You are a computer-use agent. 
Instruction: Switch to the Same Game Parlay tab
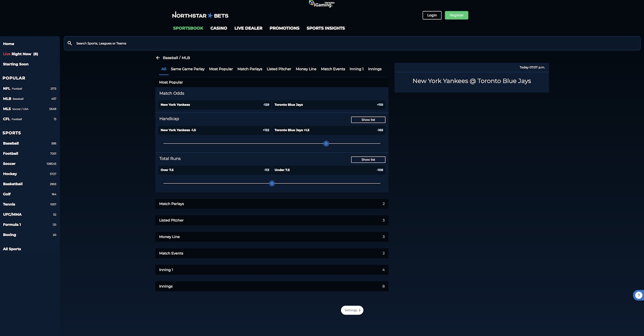click(188, 69)
